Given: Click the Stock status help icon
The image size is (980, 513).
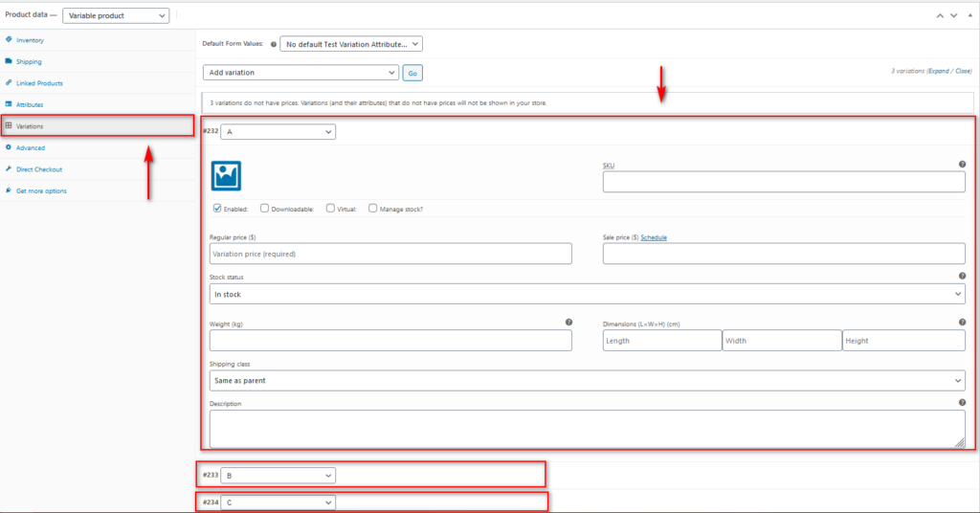Looking at the screenshot, I should click(x=962, y=276).
